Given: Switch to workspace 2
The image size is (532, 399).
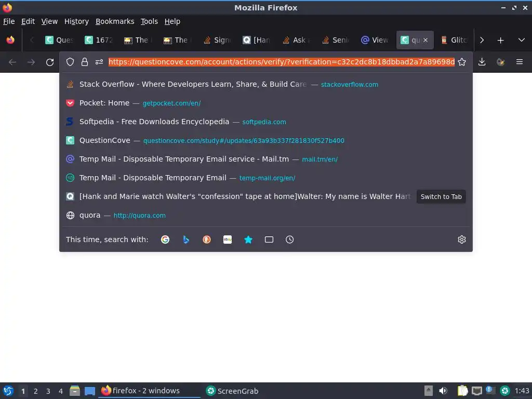Looking at the screenshot, I should tap(36, 391).
